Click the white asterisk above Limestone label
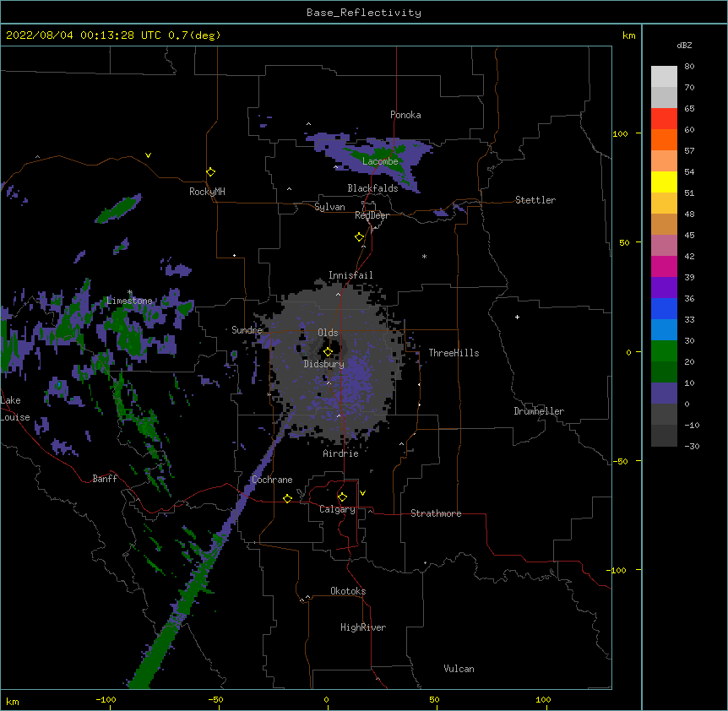 [x=130, y=292]
